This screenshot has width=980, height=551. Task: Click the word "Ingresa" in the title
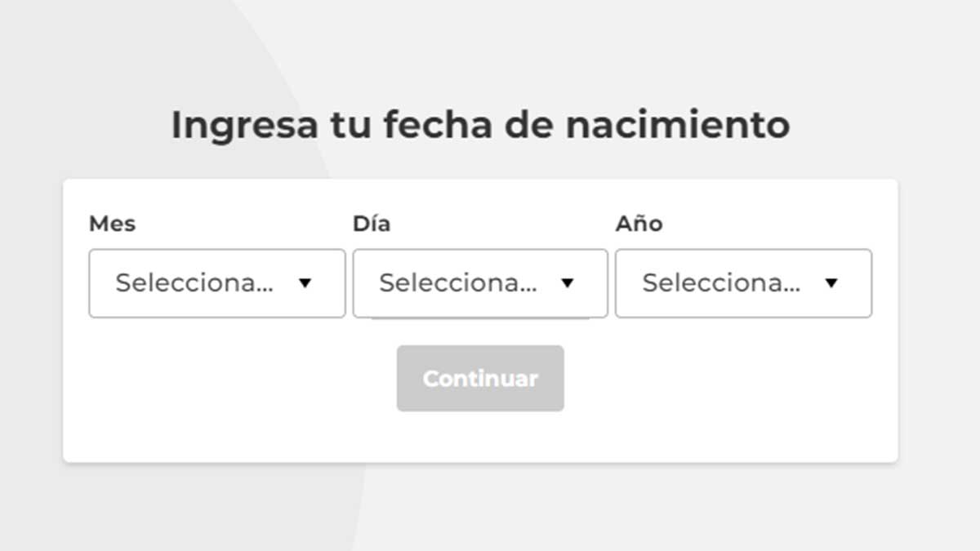[x=244, y=125]
